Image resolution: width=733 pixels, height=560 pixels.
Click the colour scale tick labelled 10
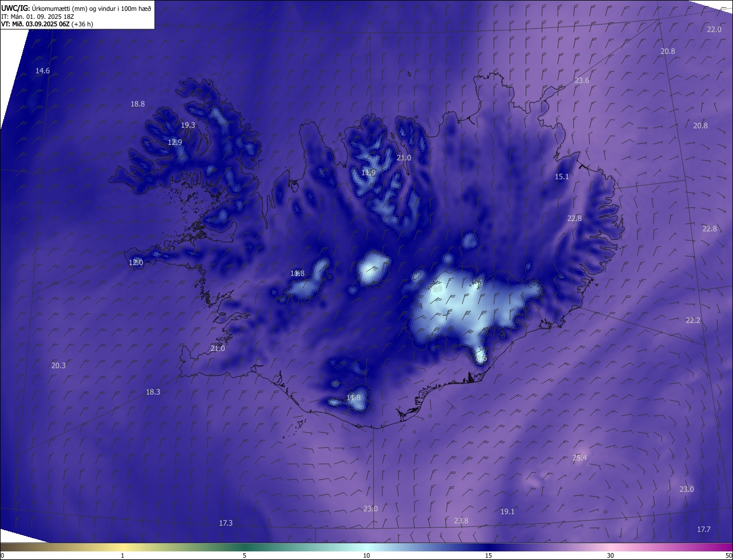[366, 555]
